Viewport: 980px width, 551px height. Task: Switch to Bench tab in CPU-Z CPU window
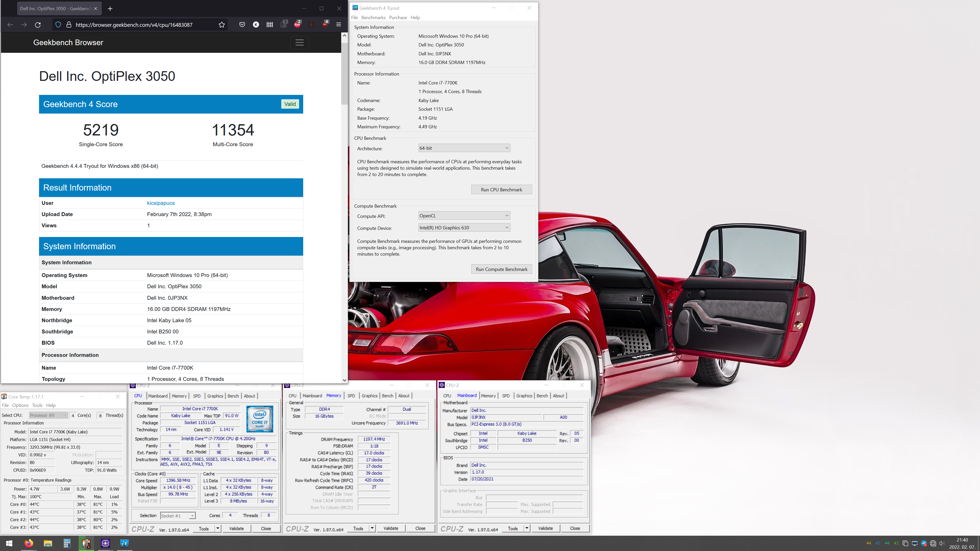(x=233, y=396)
